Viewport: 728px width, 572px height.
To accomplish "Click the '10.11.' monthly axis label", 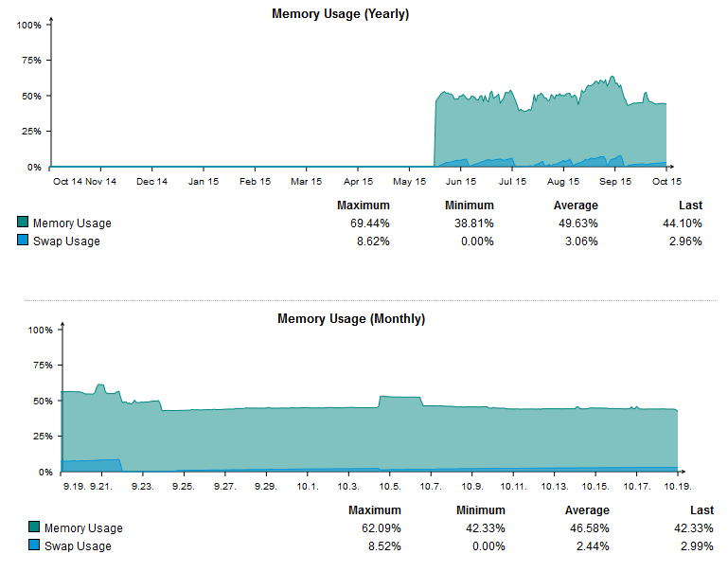I will [513, 487].
